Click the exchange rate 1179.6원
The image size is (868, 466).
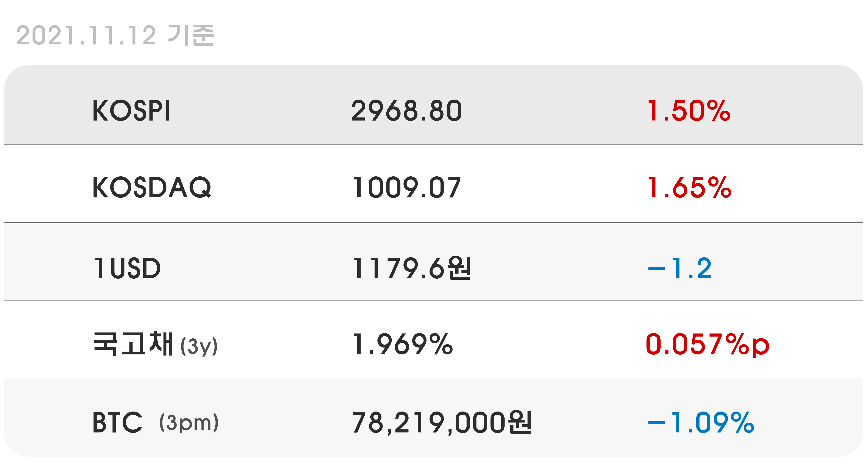tap(411, 268)
